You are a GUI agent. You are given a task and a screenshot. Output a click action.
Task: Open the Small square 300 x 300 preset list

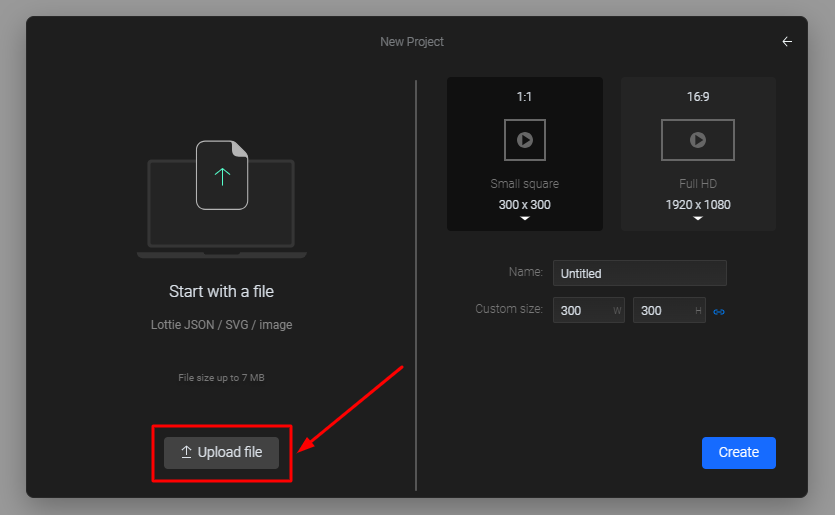[x=525, y=205]
